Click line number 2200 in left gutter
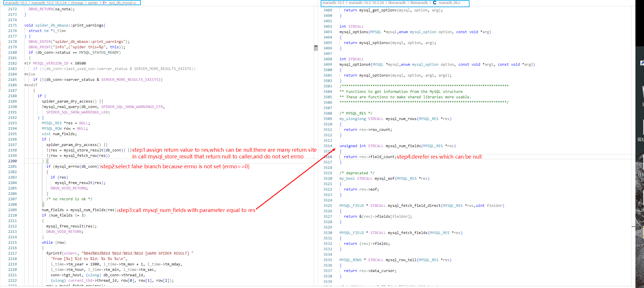Screen dimensions: 644x288 tap(12, 161)
